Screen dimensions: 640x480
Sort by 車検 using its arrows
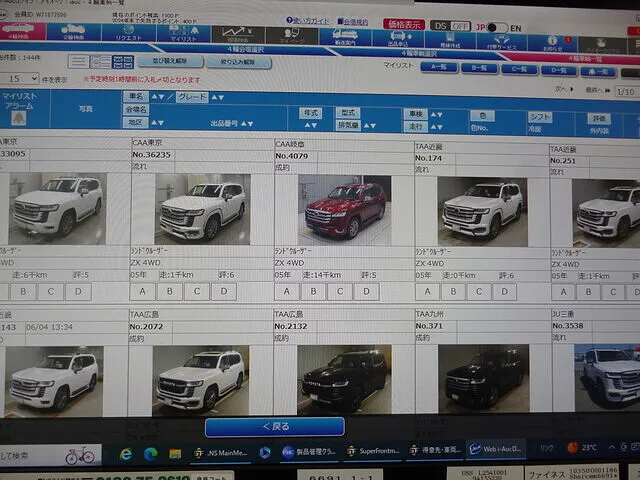tap(436, 115)
